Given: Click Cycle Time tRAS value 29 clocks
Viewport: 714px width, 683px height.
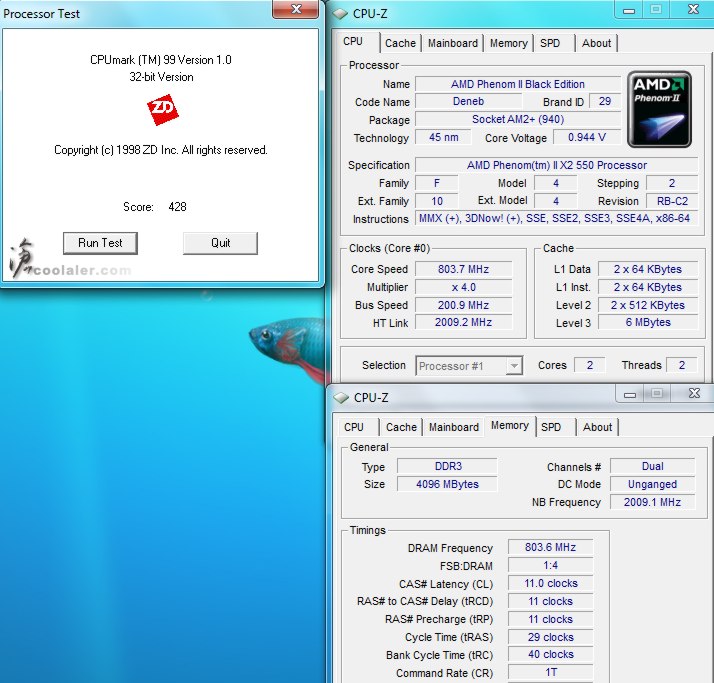Looking at the screenshot, I should (x=551, y=637).
